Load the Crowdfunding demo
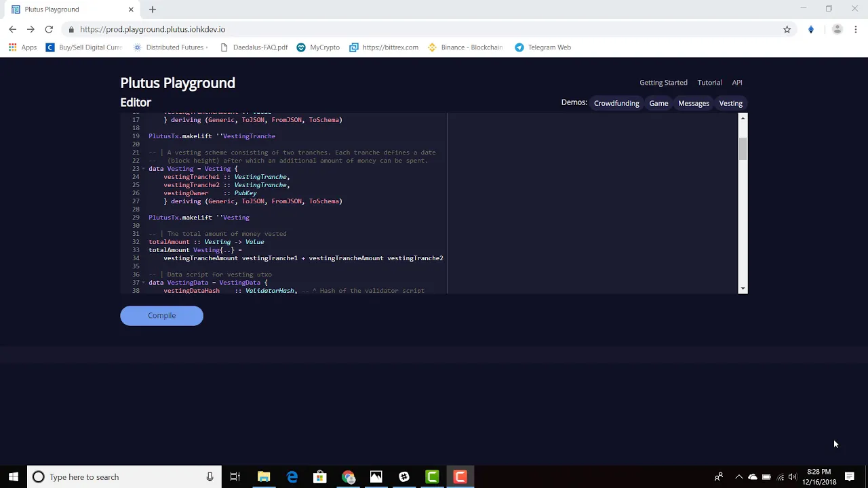This screenshot has height=488, width=868. click(x=616, y=103)
